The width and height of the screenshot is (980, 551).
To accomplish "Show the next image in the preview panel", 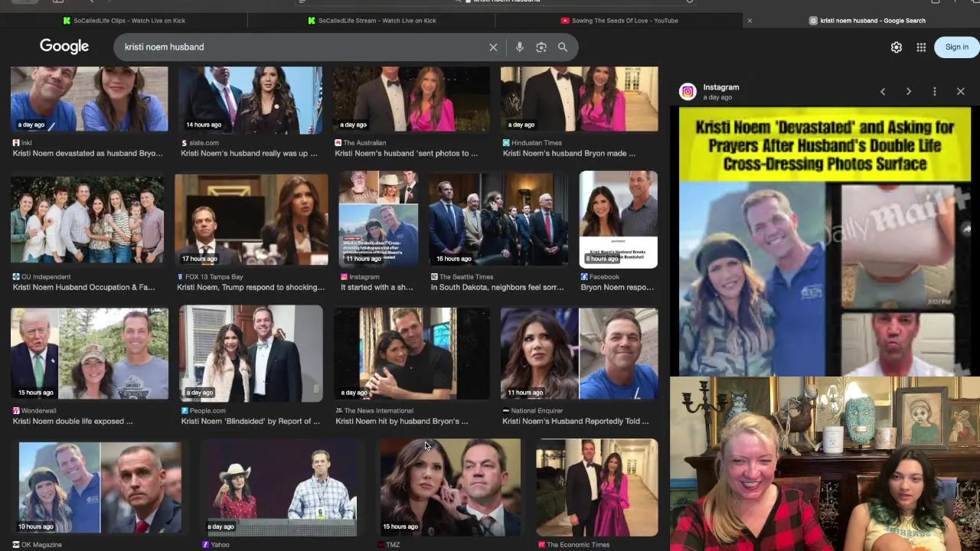I will click(x=909, y=91).
